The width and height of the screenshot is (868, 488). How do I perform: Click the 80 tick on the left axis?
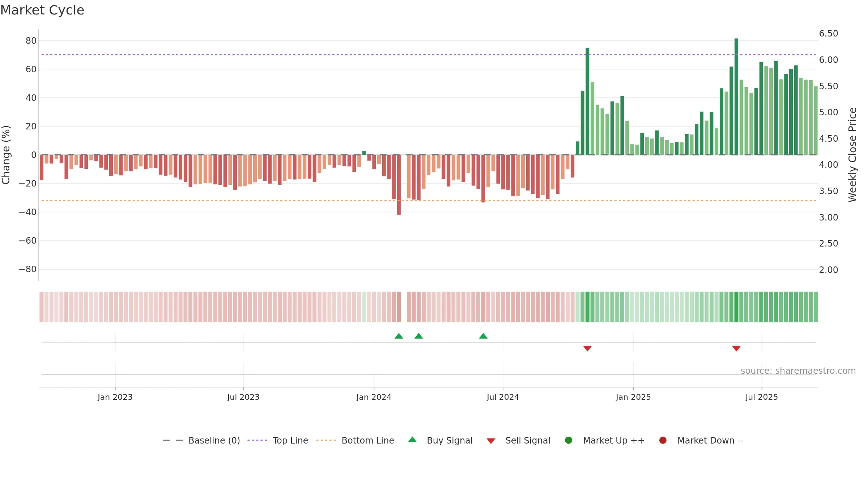pyautogui.click(x=31, y=41)
